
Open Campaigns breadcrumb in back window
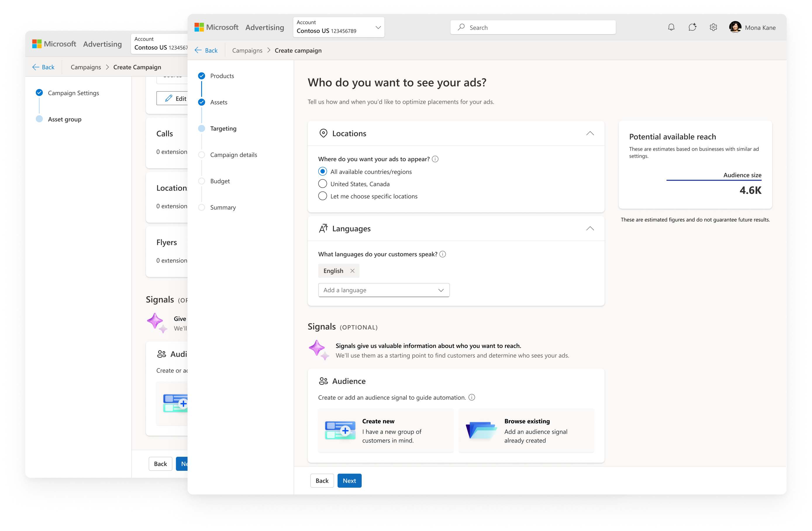pyautogui.click(x=86, y=67)
